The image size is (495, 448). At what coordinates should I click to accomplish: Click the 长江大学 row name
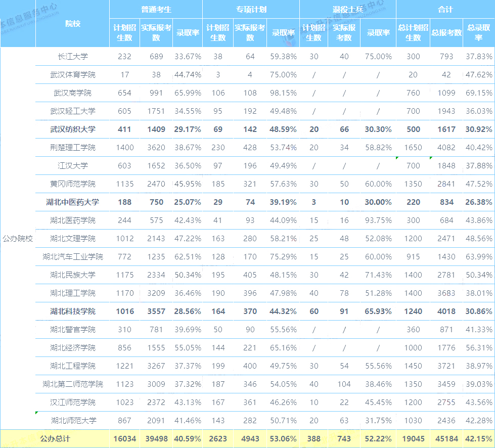[73, 57]
